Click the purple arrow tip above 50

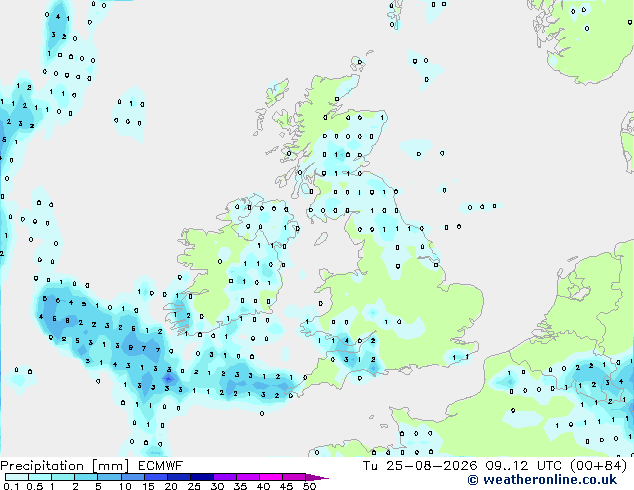(x=317, y=477)
